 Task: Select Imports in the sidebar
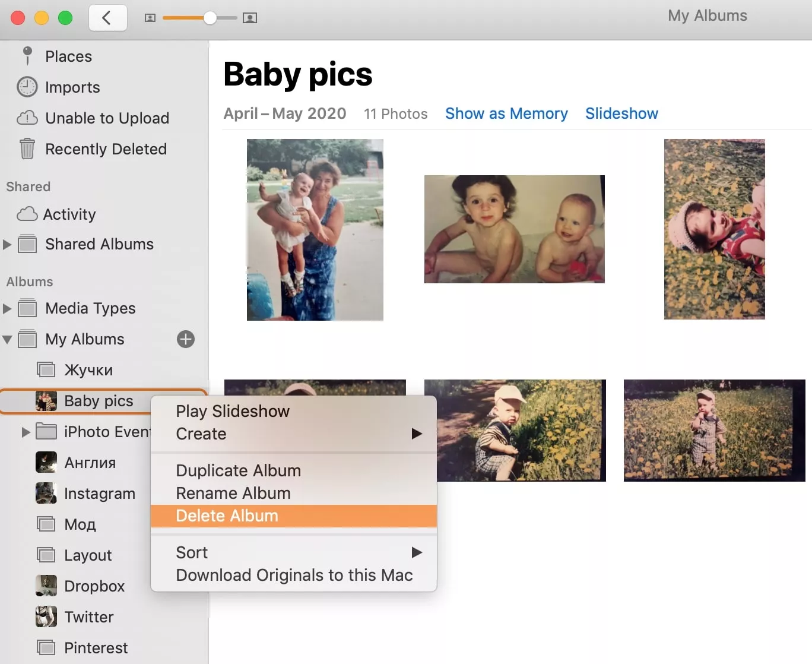(x=72, y=87)
